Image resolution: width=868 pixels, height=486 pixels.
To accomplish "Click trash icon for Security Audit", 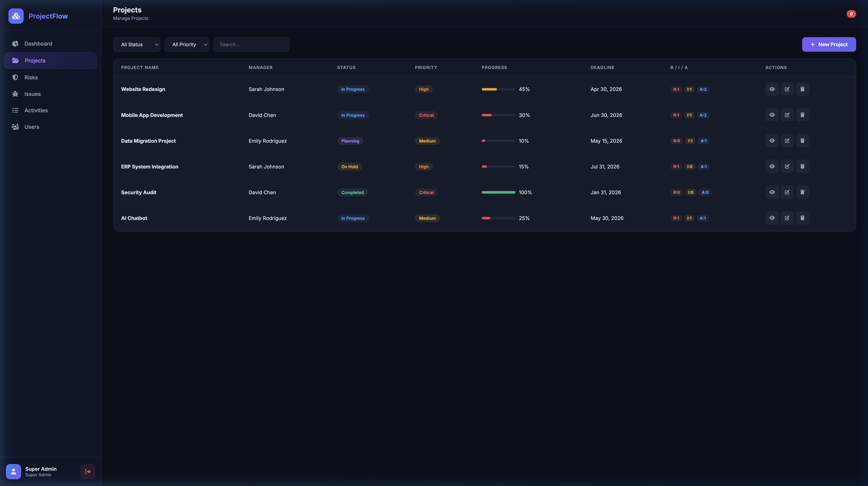I will coord(802,192).
